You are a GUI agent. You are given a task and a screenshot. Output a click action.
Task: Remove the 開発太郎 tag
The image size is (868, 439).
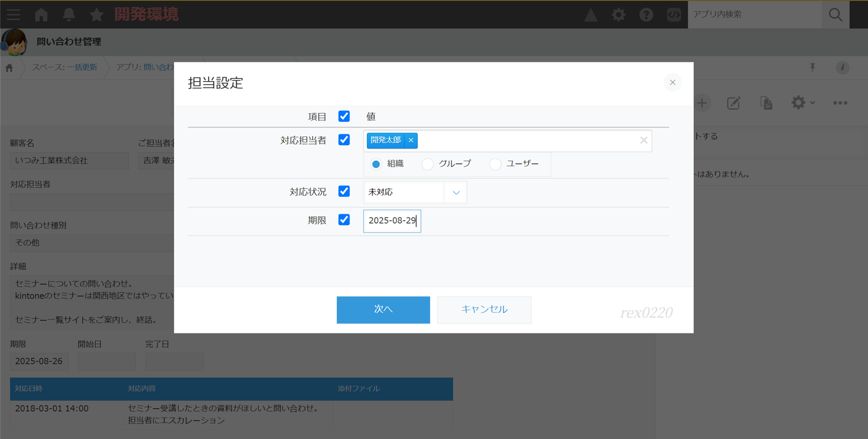pos(411,141)
